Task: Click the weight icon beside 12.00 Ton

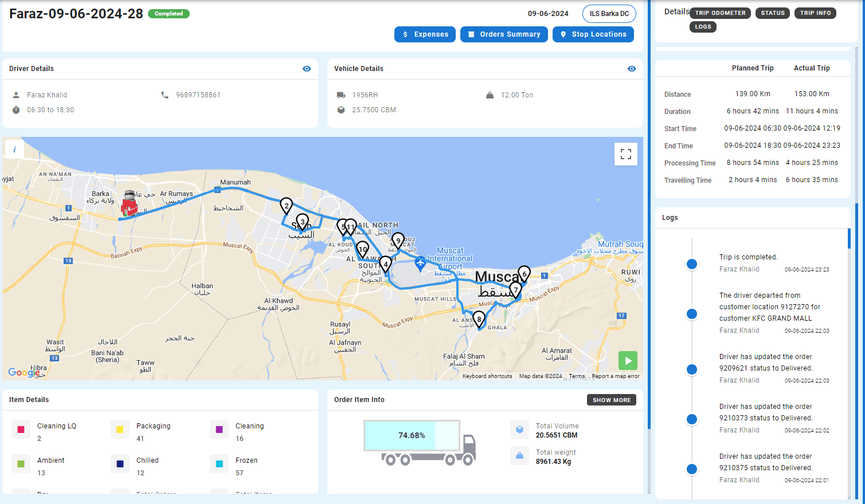Action: [490, 95]
